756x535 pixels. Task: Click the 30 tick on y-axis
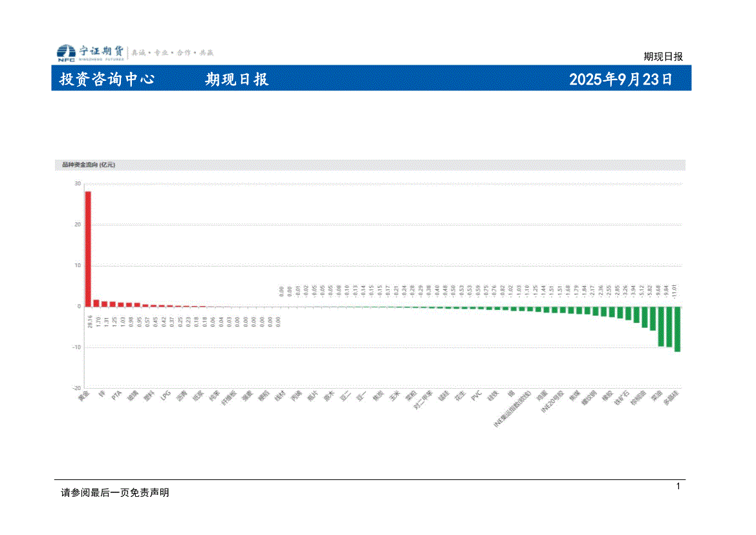point(78,184)
